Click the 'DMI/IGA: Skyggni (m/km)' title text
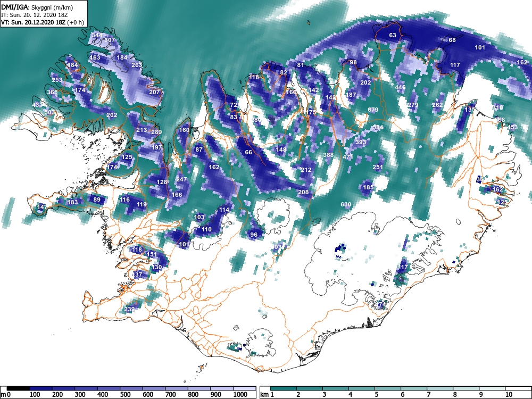The image size is (532, 399). (x=37, y=7)
